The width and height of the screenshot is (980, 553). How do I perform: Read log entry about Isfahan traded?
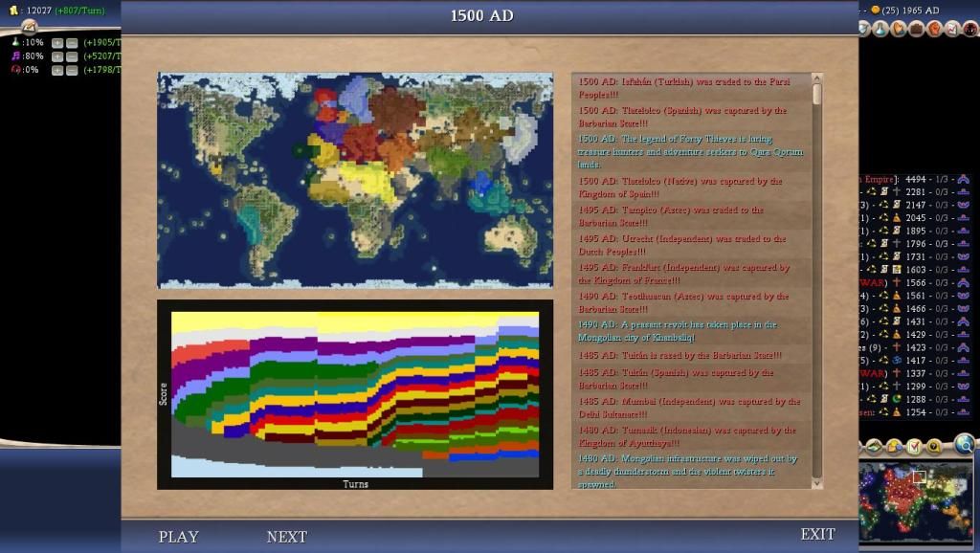point(691,88)
